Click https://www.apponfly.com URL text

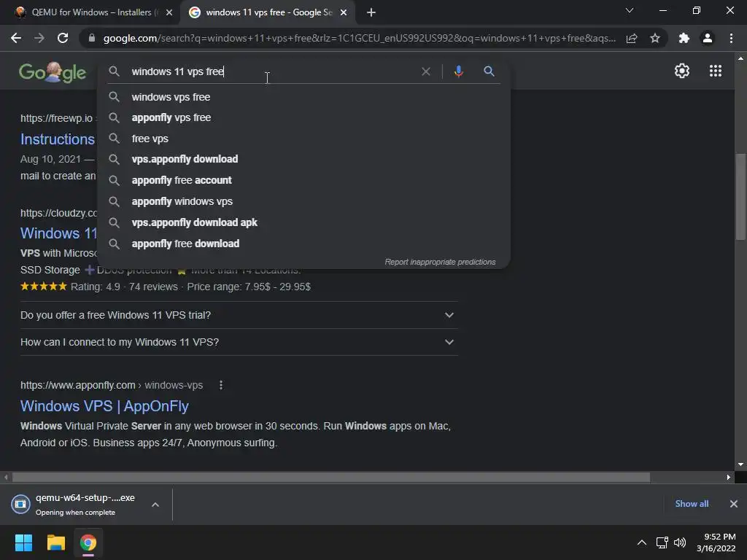click(x=77, y=385)
